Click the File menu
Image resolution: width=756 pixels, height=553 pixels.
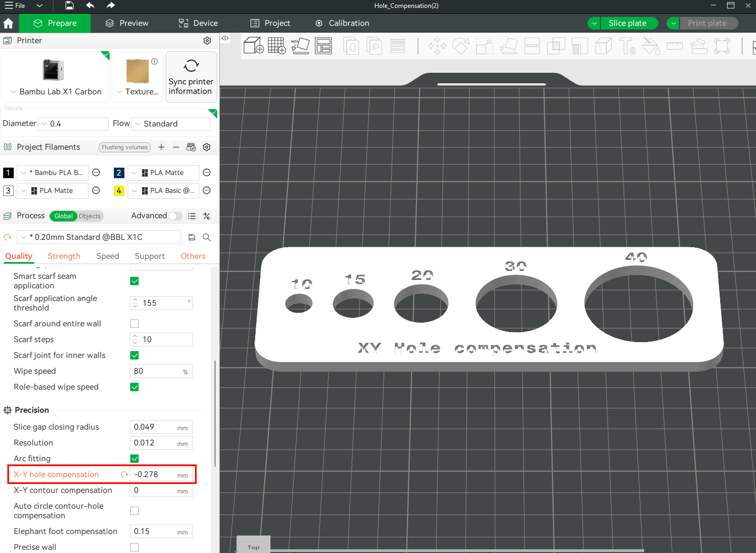(x=15, y=5)
